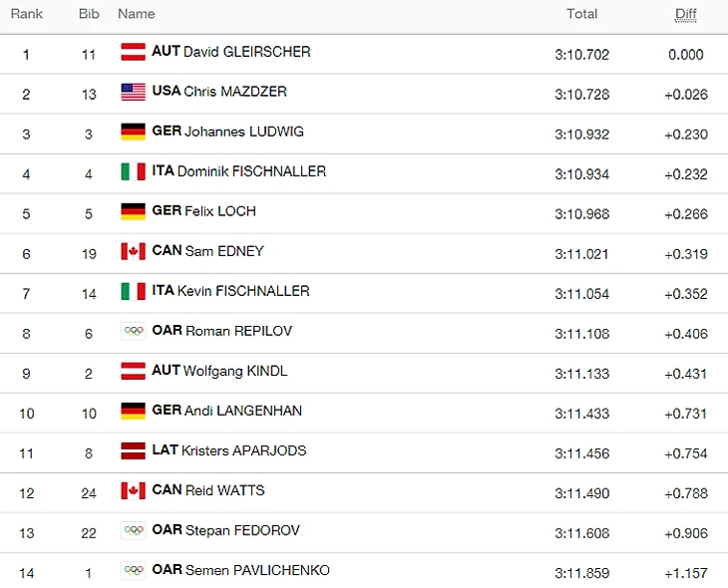This screenshot has height=588, width=728.
Task: Click the Bib column header
Action: point(89,14)
